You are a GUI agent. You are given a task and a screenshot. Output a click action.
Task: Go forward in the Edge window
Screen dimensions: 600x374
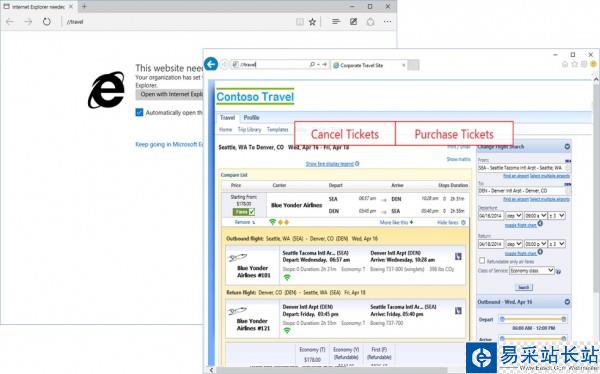(x=28, y=22)
